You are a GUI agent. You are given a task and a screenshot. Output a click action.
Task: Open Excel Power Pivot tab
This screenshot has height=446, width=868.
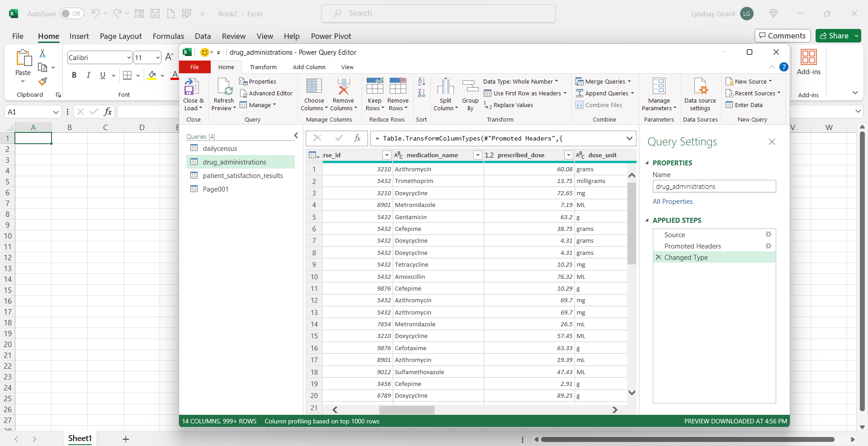pyautogui.click(x=331, y=36)
